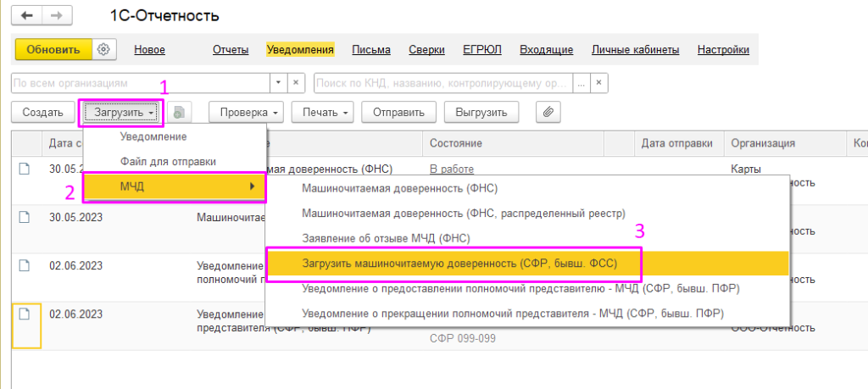Viewport: 868px width, 389px height.
Task: Click the Отправить button
Action: point(398,112)
